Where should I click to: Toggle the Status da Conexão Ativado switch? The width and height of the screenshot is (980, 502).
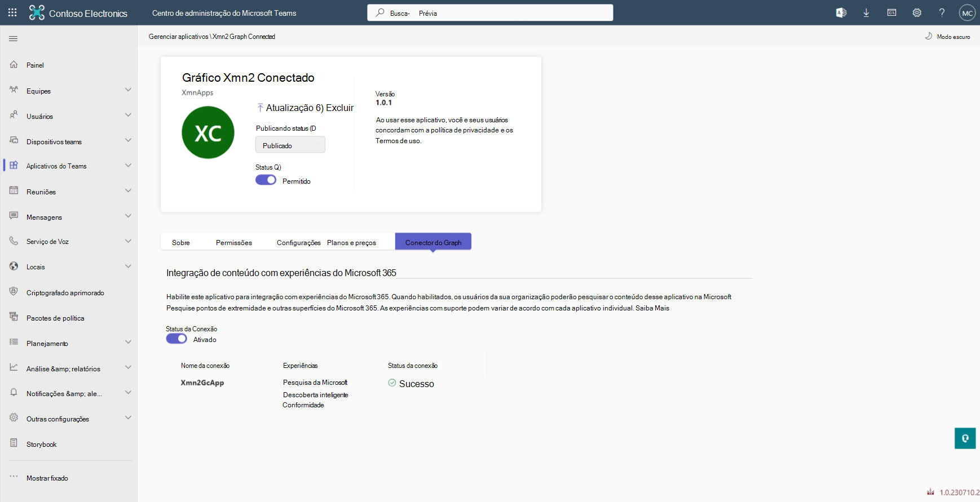click(176, 339)
